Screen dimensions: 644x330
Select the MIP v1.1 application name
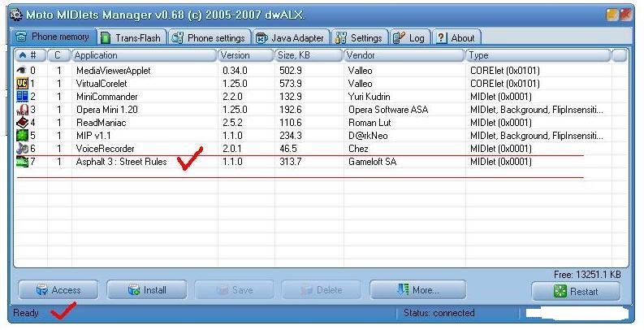coord(93,136)
